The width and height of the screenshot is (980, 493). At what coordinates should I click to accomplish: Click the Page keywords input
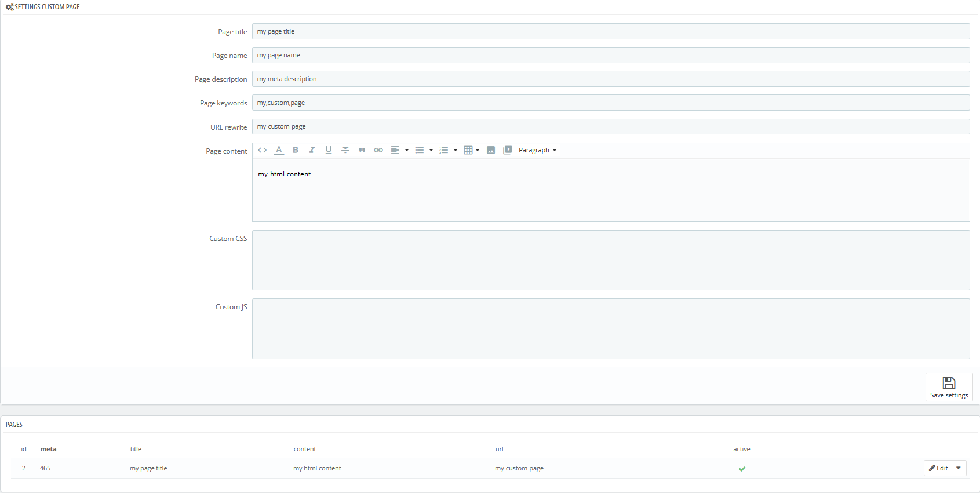[611, 103]
